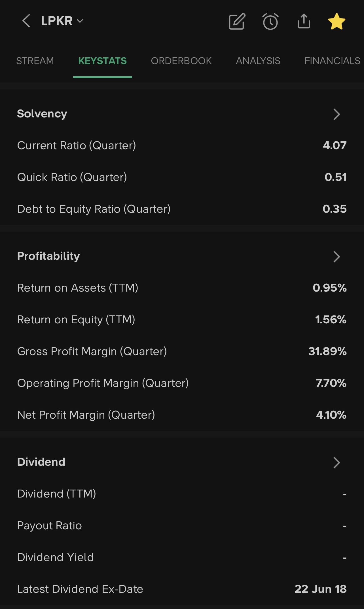Expand the Profitability section chevron
364x609 pixels.
337,256
